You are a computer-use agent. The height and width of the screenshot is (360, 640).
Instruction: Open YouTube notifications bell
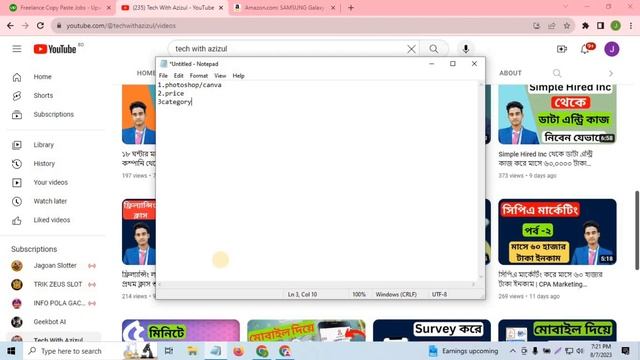tap(585, 49)
